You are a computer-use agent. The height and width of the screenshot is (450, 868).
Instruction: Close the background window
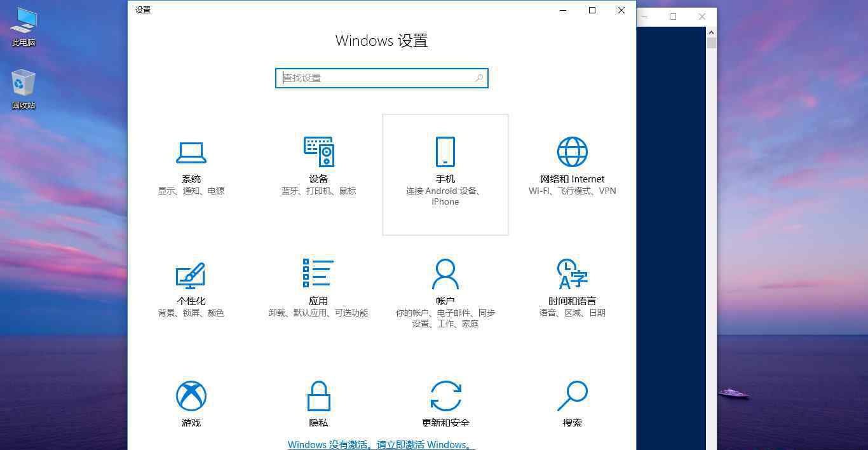pos(702,17)
